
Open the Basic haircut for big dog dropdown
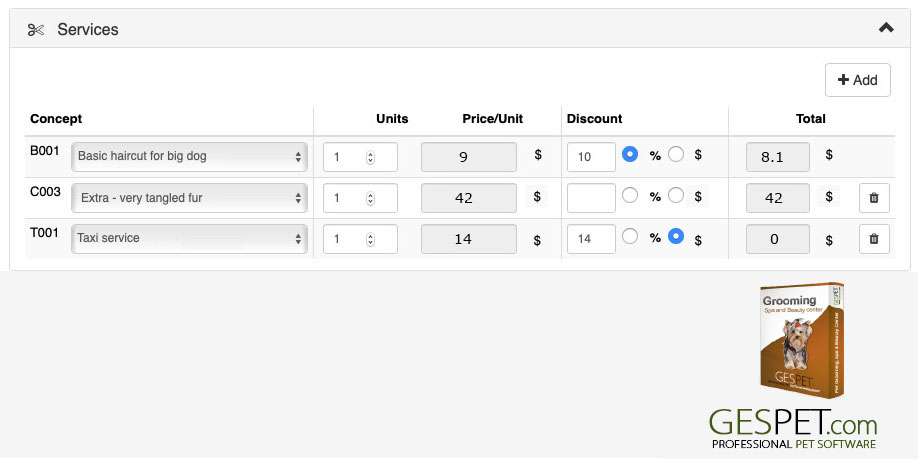pos(190,157)
